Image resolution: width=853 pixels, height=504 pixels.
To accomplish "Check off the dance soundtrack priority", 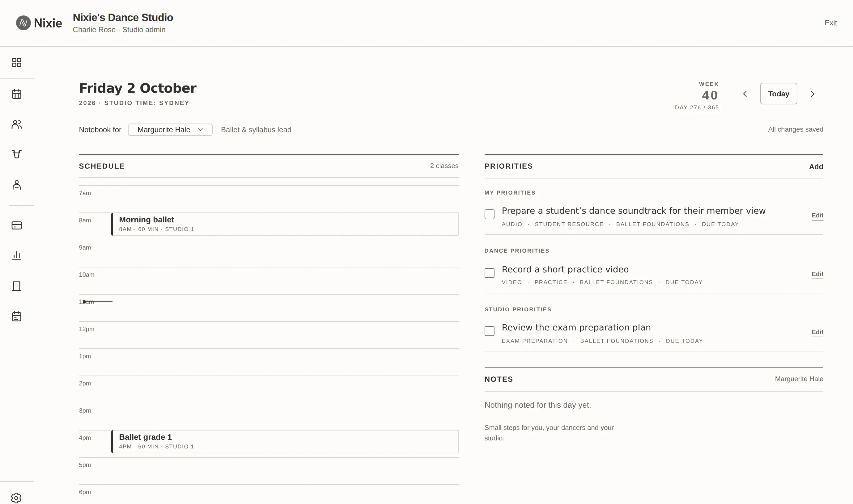I will [x=489, y=214].
